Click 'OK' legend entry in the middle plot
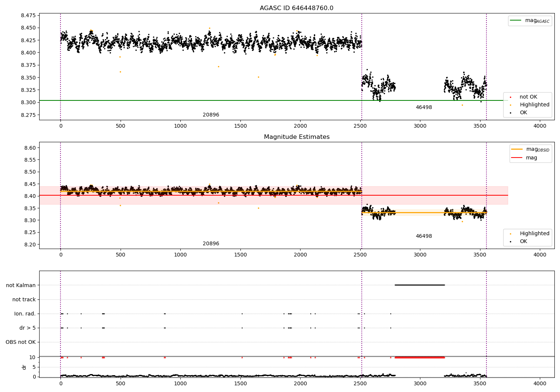Viewport: 560px width, 392px height. [519, 242]
